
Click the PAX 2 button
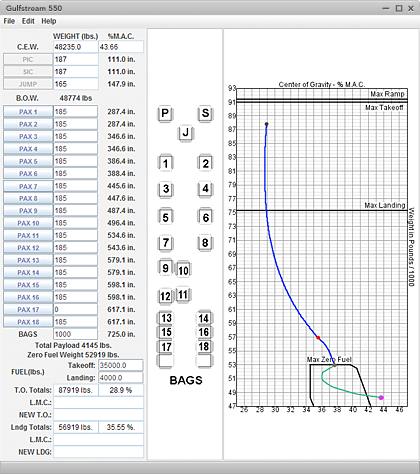(x=28, y=124)
